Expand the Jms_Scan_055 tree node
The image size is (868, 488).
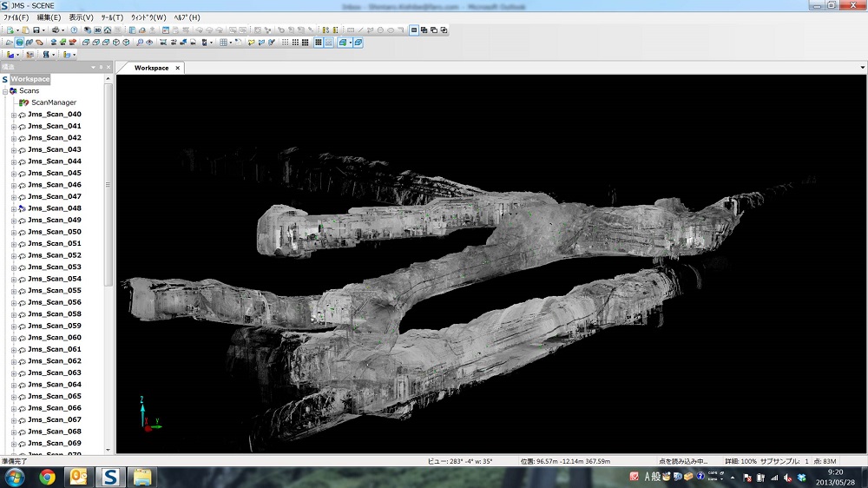pos(13,291)
